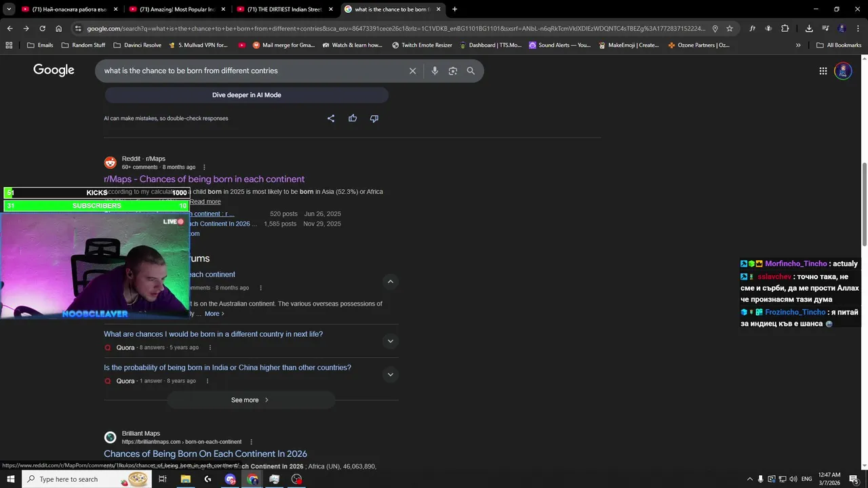Open Mail merge for Gmail bookmark

[283, 45]
